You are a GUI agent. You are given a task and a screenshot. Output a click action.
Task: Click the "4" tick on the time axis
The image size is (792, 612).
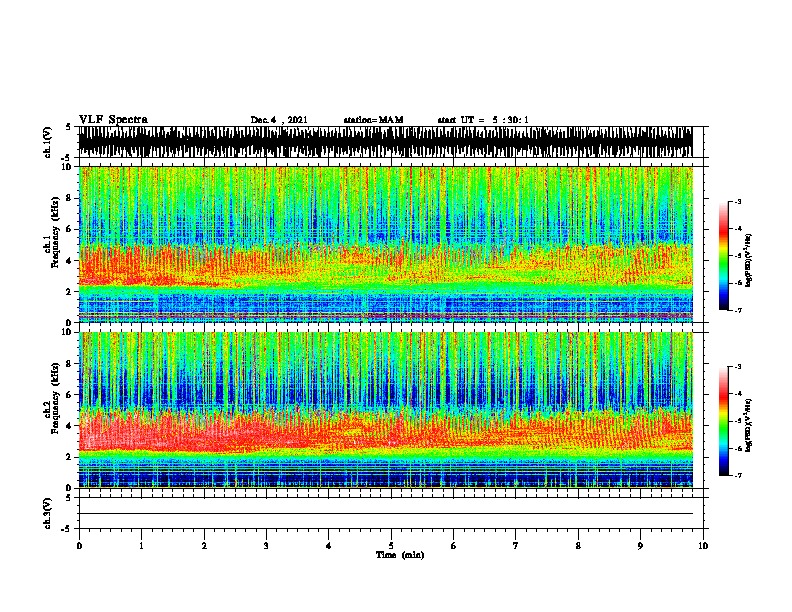click(329, 545)
